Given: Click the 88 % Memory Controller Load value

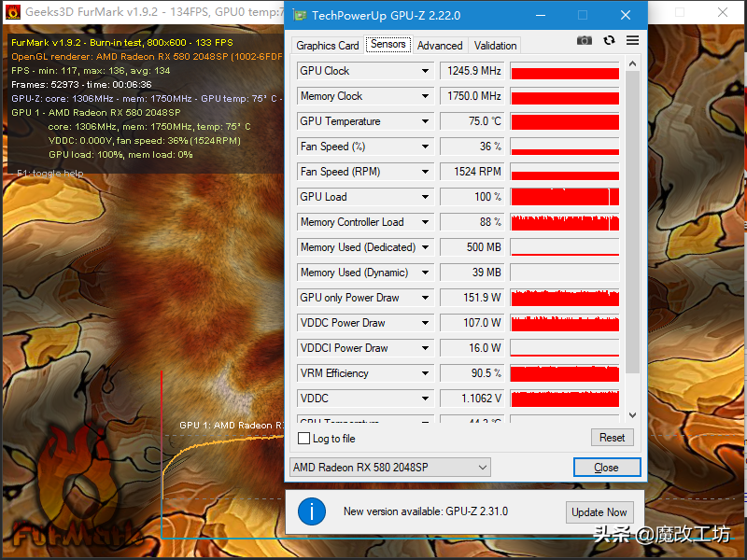Looking at the screenshot, I should pos(472,222).
